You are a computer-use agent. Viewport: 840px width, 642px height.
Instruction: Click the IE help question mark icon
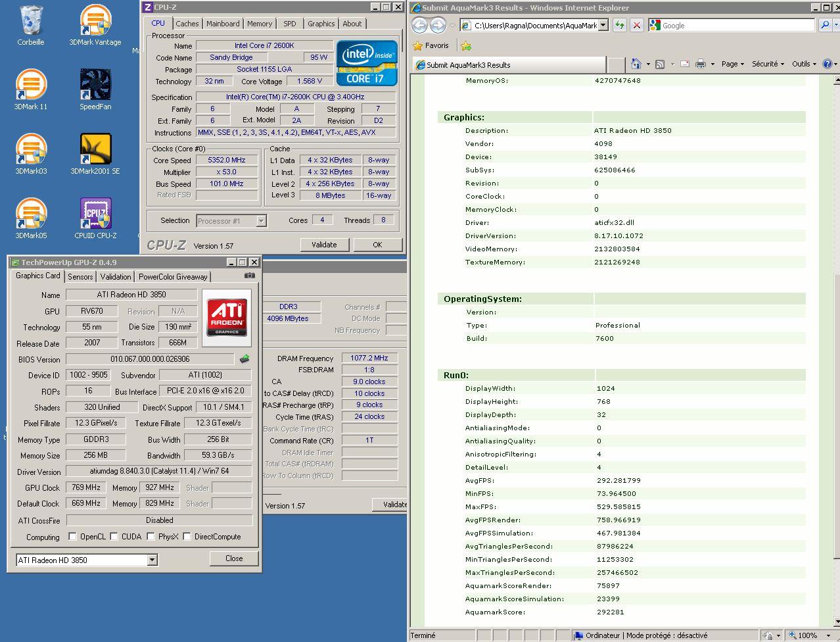pos(828,64)
